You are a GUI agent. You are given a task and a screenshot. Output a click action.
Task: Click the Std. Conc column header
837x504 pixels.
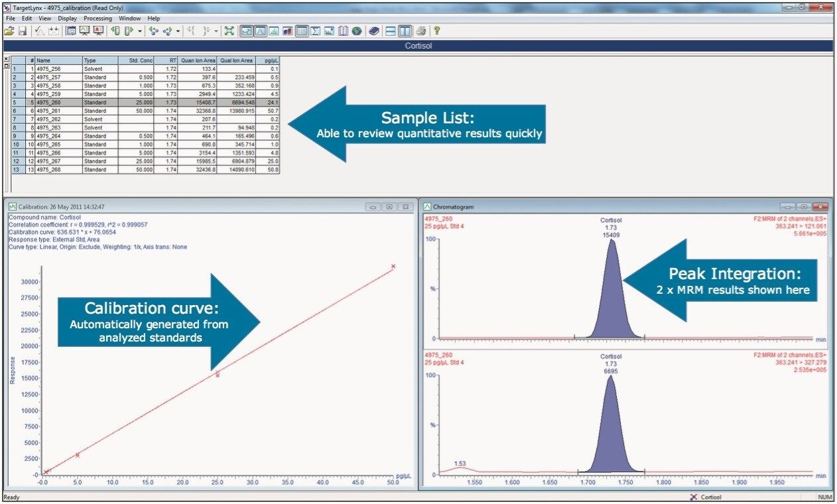tap(136, 60)
